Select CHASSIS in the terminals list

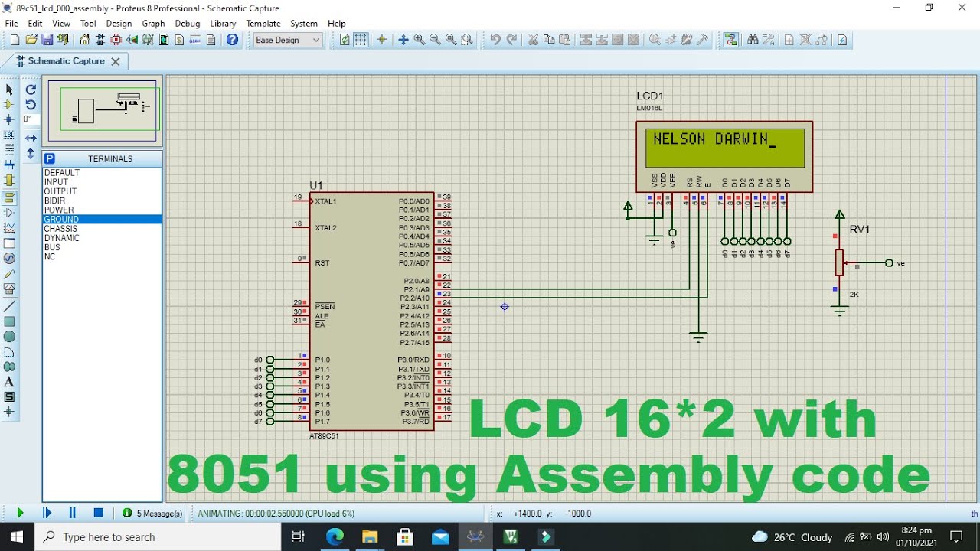point(102,229)
